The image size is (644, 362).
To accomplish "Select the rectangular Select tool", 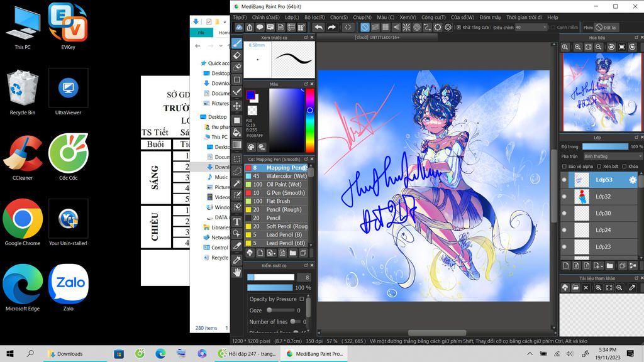I will point(237,158).
